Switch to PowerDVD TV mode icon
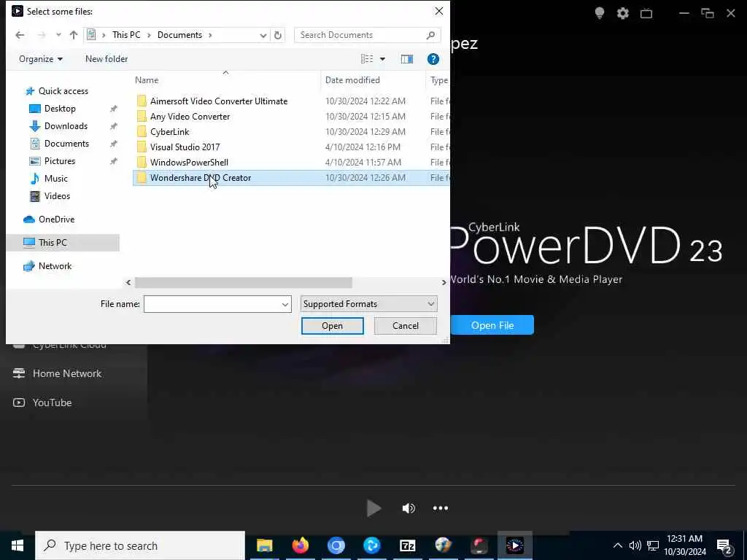The height and width of the screenshot is (560, 747). pos(646,13)
